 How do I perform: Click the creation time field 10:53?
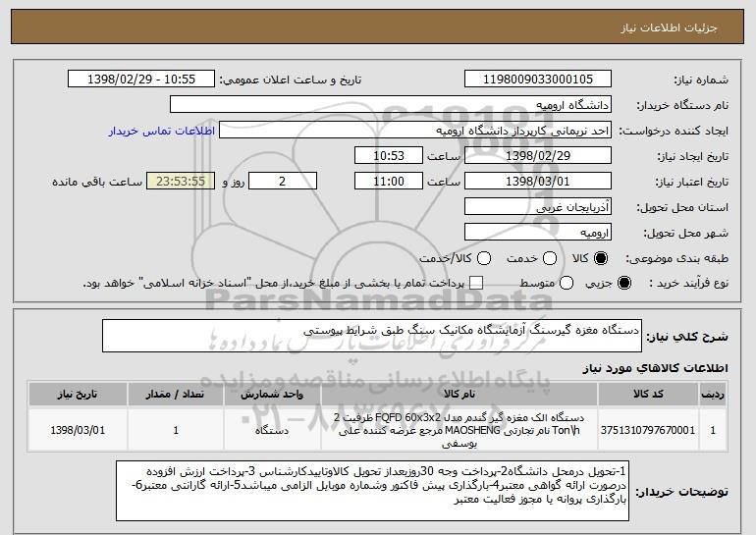tap(389, 156)
